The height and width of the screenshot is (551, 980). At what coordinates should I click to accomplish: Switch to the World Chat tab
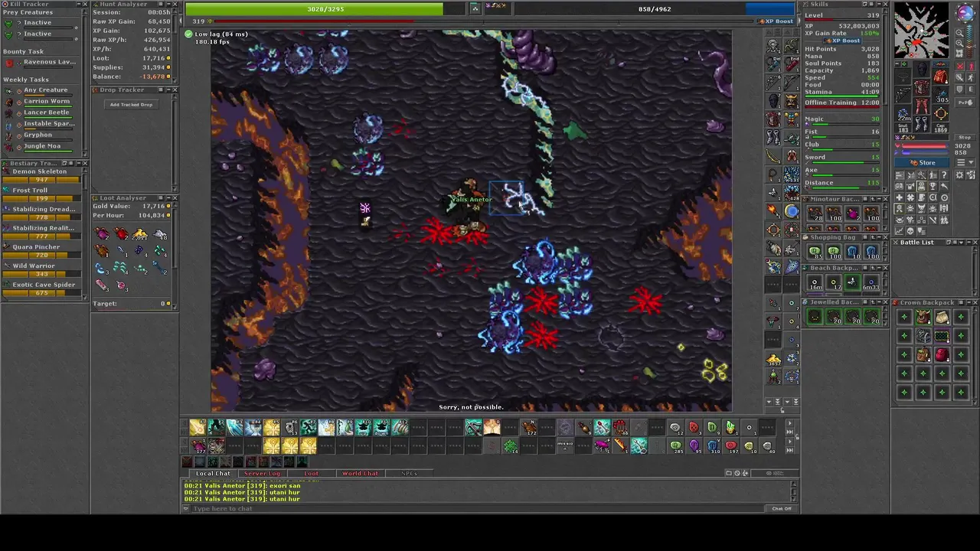[x=360, y=473]
